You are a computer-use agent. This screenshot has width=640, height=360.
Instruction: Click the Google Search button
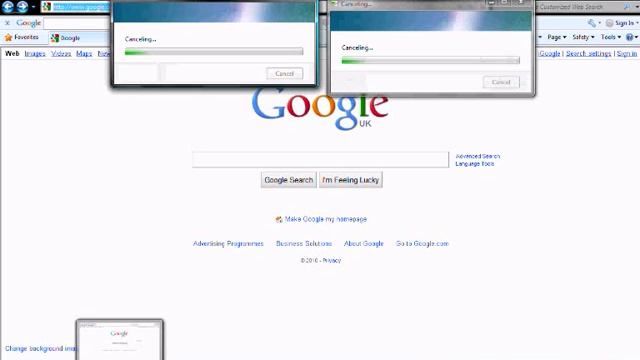click(289, 180)
